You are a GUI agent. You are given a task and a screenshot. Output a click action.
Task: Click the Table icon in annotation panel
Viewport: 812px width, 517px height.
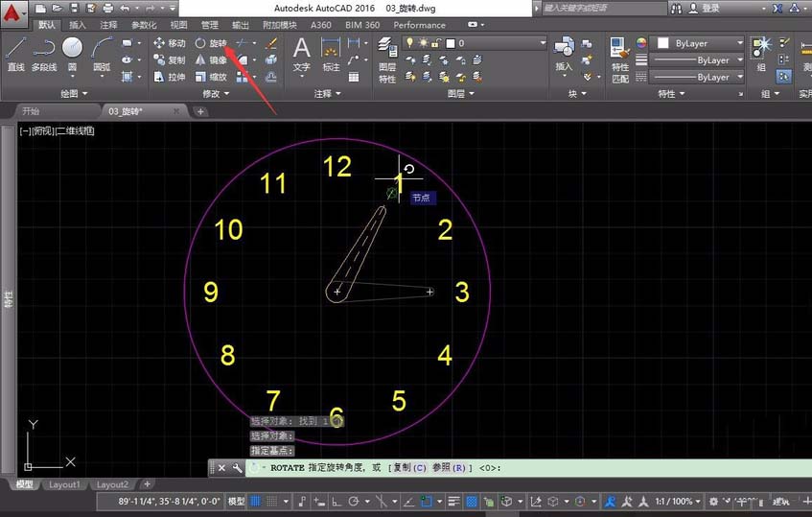point(354,77)
